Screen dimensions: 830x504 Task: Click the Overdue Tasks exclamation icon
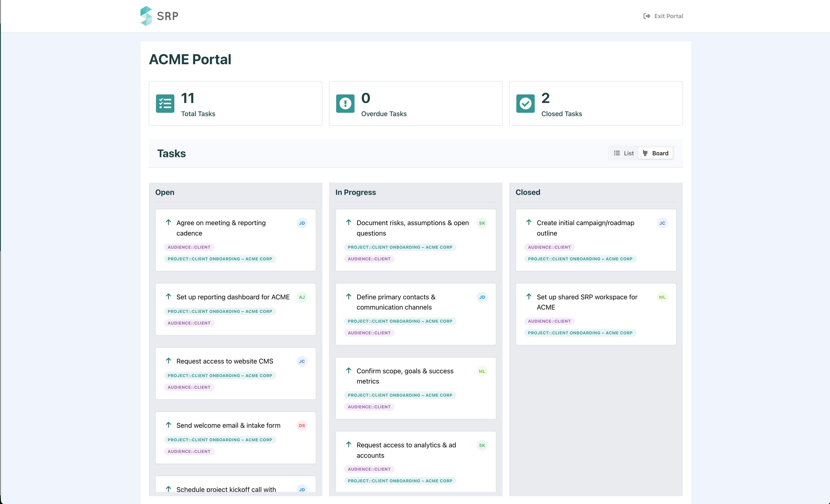coord(345,103)
